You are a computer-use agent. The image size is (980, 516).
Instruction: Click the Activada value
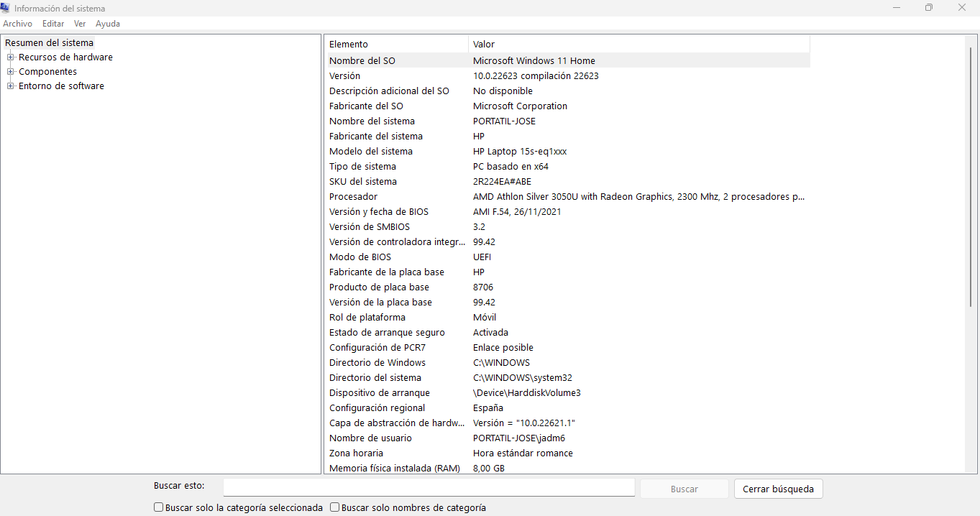490,333
